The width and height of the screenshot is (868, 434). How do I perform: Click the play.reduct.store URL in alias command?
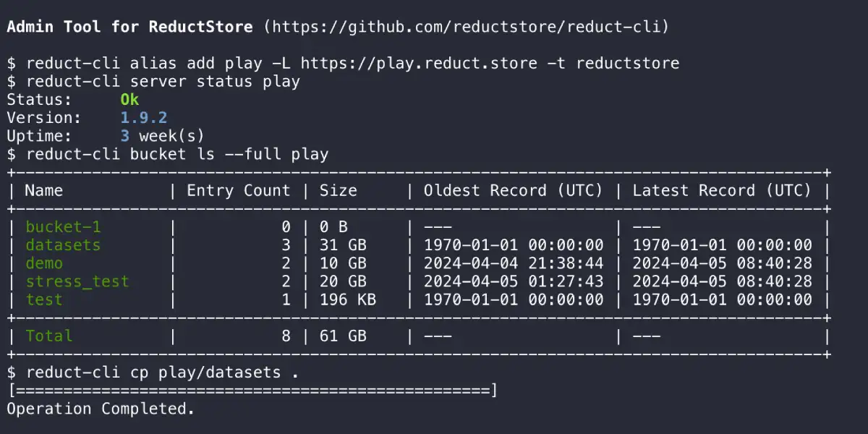point(419,63)
